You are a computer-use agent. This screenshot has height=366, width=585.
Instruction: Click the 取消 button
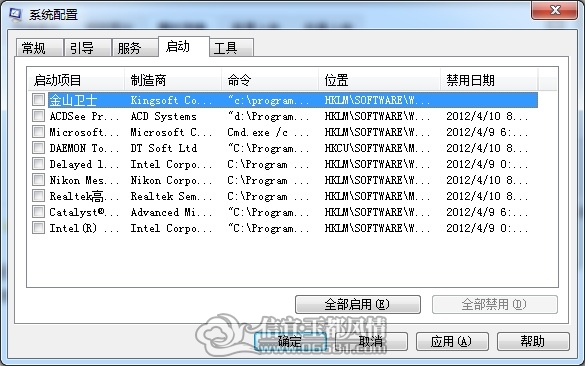[x=371, y=341]
